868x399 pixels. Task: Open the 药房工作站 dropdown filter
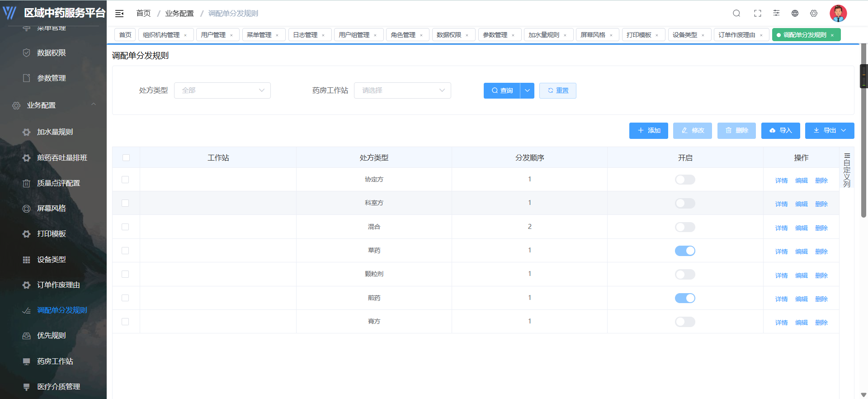click(x=402, y=90)
